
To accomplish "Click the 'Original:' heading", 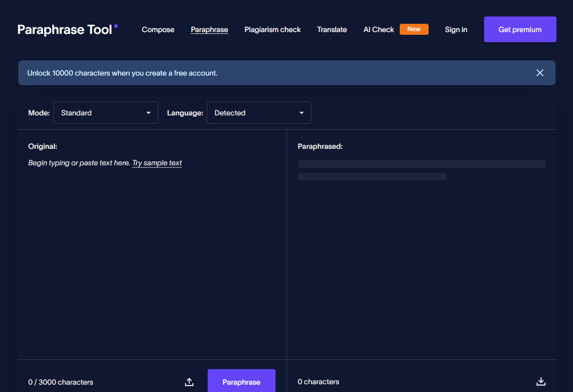I will click(43, 147).
